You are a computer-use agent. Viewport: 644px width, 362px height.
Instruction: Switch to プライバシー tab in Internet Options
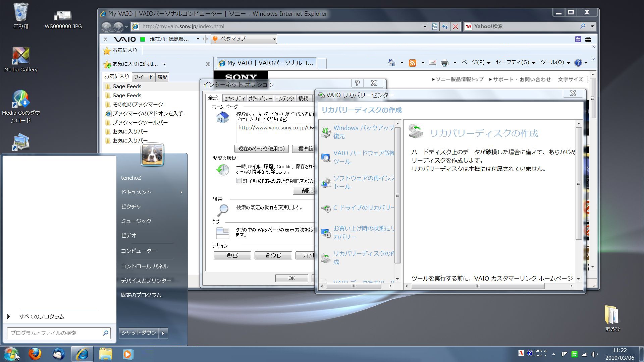pos(260,99)
